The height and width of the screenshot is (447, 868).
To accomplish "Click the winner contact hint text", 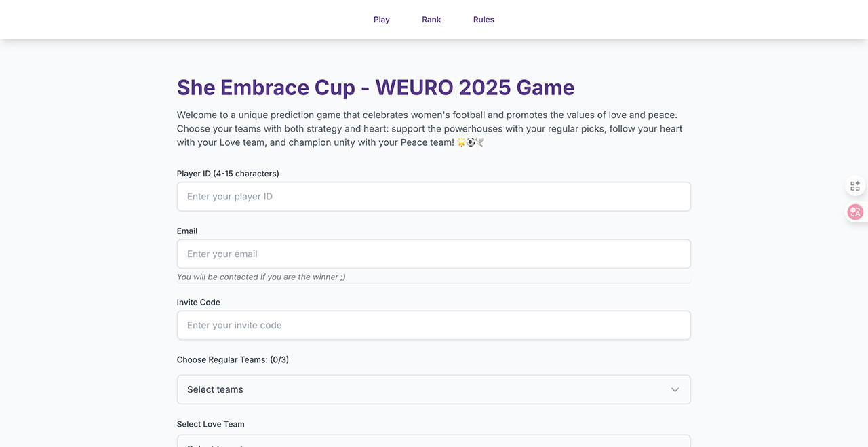I will coord(261,277).
